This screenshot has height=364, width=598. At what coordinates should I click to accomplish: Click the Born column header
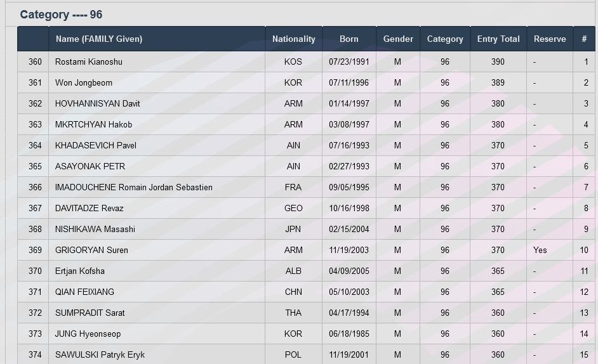[x=349, y=39]
